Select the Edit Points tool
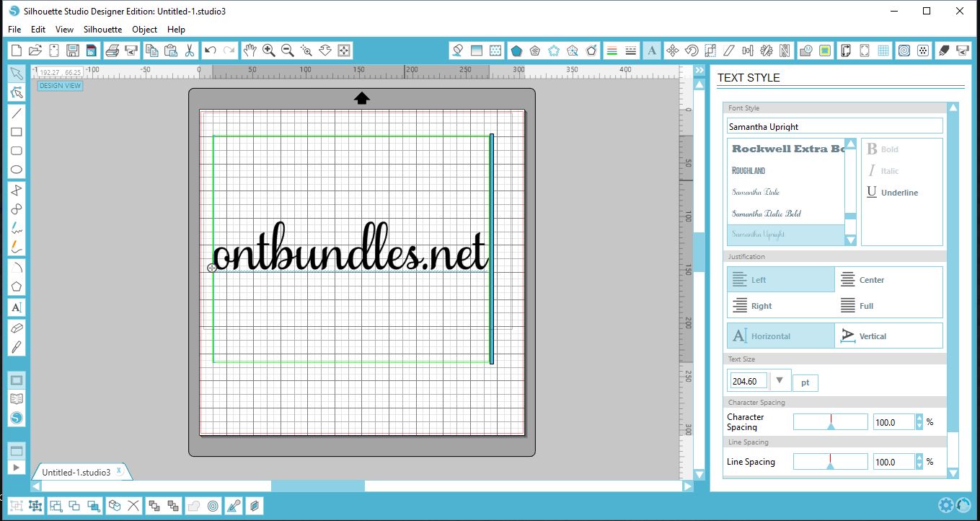 17,92
